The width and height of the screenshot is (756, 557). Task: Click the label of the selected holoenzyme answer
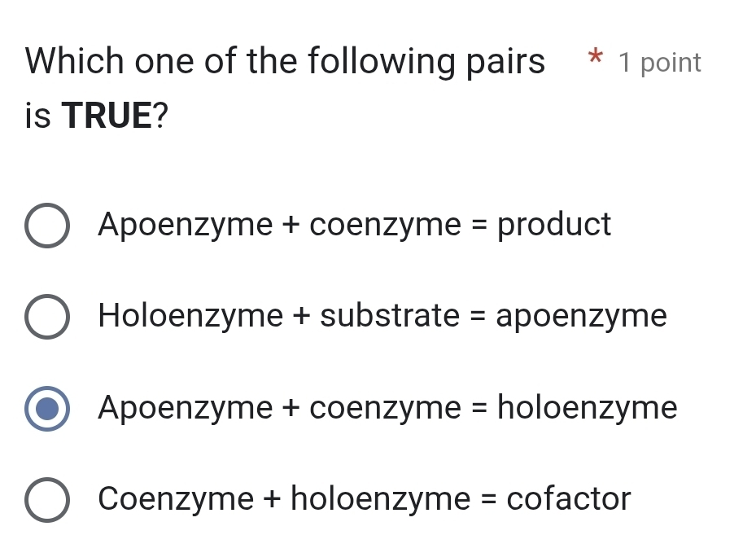[x=387, y=407]
